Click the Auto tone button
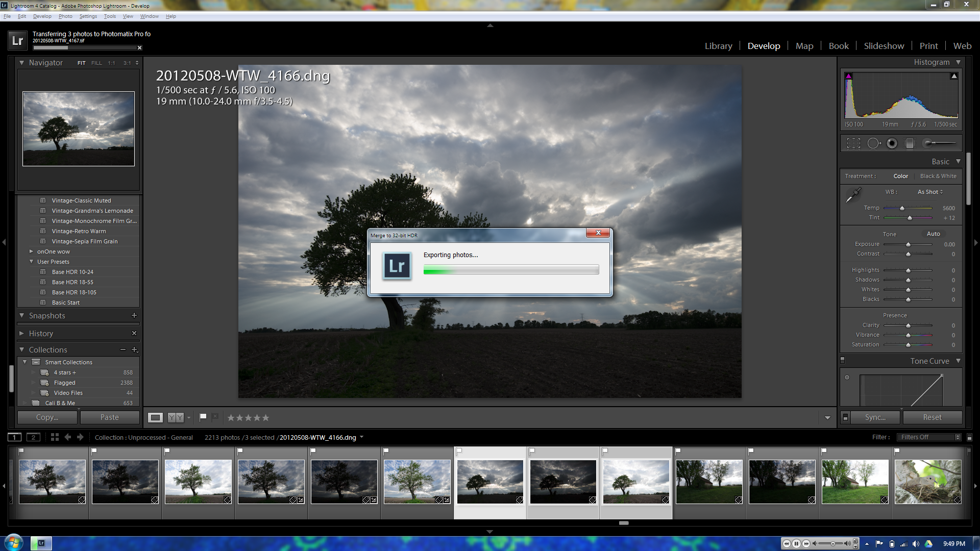This screenshot has width=980, height=551. pyautogui.click(x=933, y=234)
